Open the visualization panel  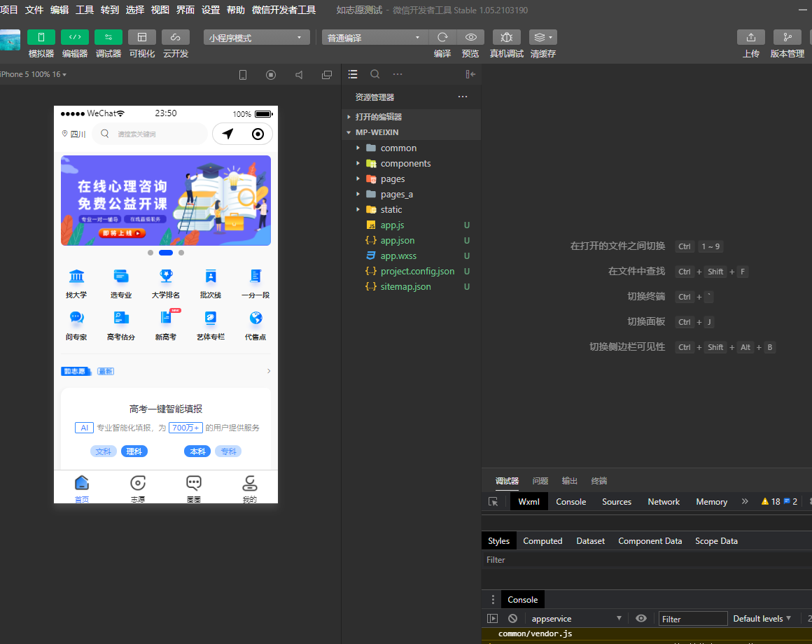click(x=142, y=37)
